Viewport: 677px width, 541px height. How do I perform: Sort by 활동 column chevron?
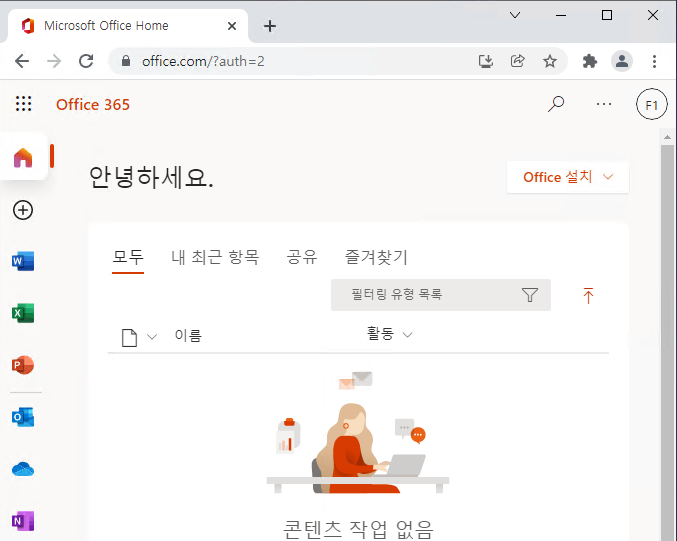pyautogui.click(x=407, y=335)
